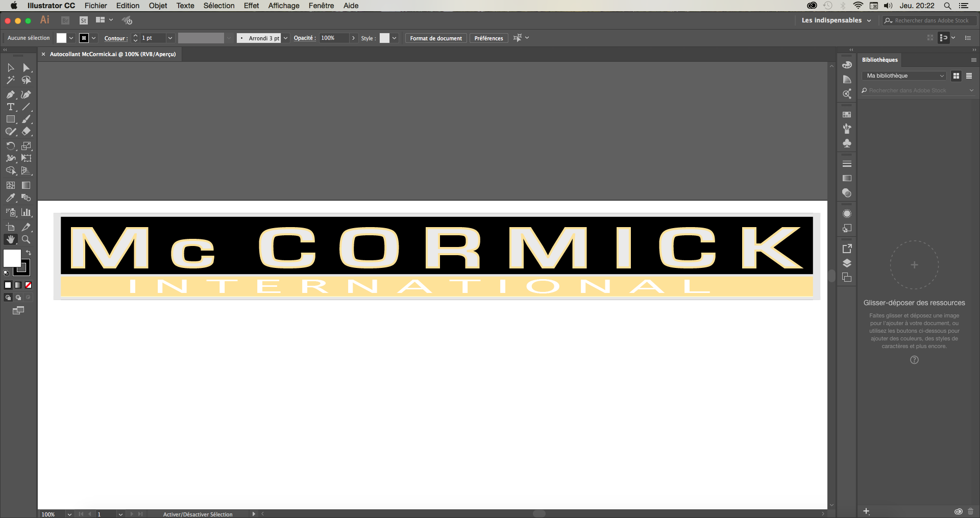Select the Width/Warp tool
Screen dimensions: 980x518
pyautogui.click(x=11, y=158)
